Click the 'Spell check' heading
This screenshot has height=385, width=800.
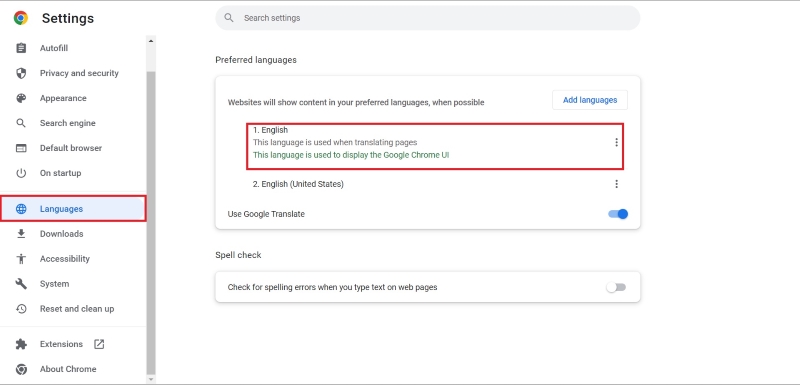[x=238, y=255]
